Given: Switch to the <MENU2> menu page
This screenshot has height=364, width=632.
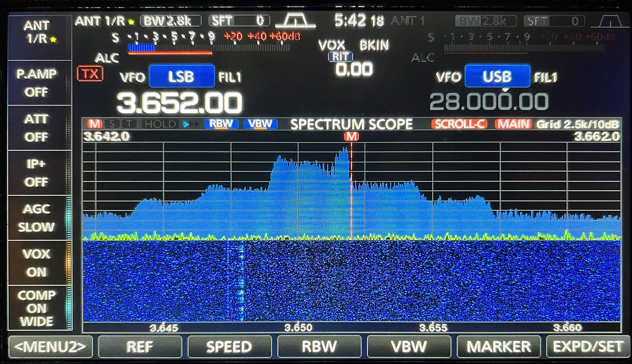Looking at the screenshot, I should click(50, 347).
